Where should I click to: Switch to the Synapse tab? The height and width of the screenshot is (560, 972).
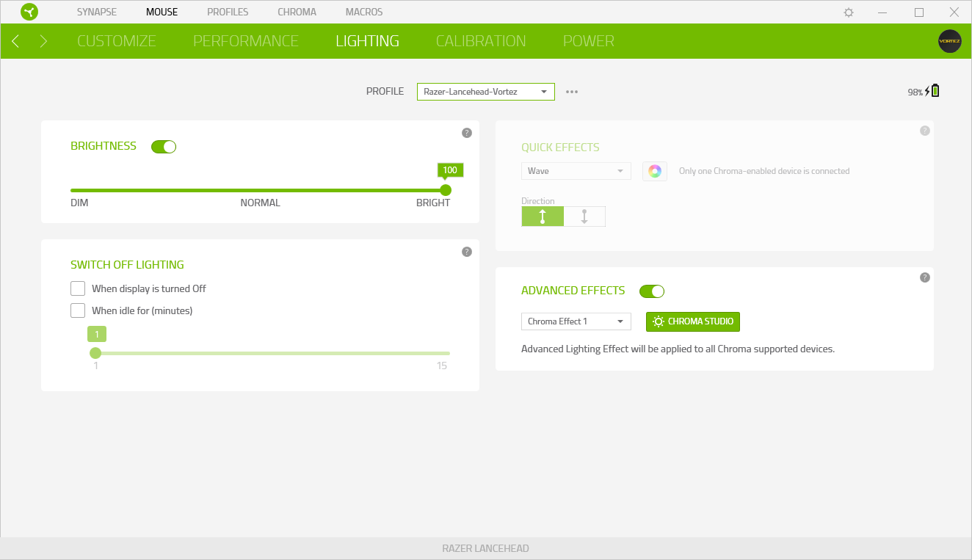coord(97,12)
